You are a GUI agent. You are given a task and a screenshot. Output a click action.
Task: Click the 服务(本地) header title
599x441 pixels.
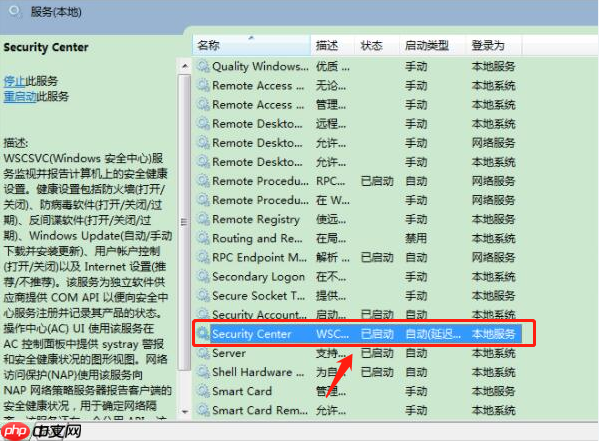(56, 12)
